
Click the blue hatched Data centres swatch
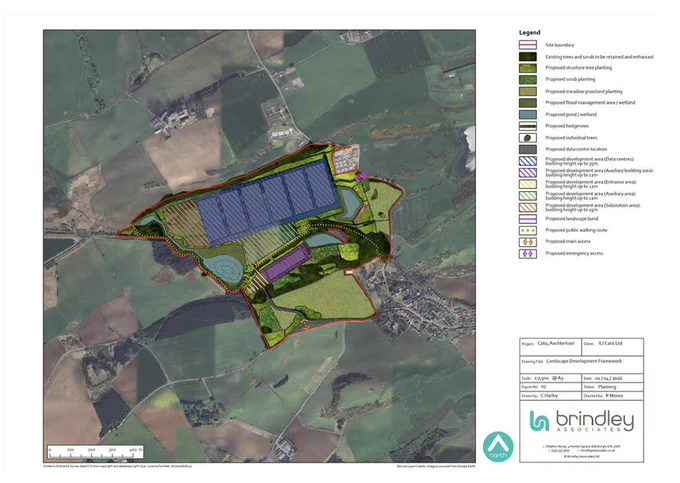point(527,161)
